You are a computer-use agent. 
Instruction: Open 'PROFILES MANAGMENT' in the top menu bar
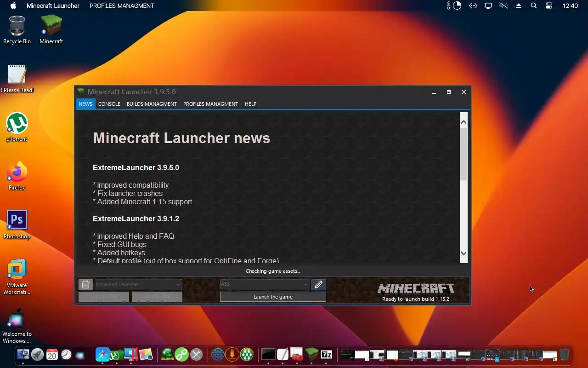[122, 6]
